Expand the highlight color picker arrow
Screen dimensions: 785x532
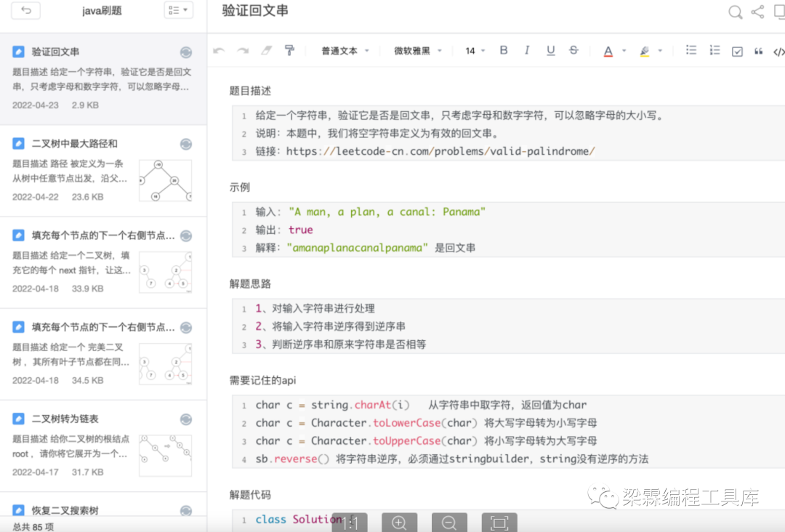click(x=660, y=51)
